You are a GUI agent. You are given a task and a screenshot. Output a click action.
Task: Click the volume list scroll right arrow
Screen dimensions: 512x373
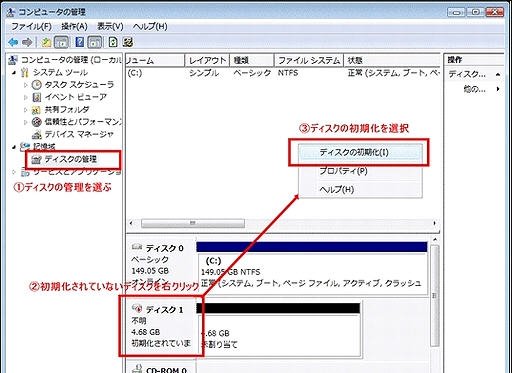(x=435, y=223)
